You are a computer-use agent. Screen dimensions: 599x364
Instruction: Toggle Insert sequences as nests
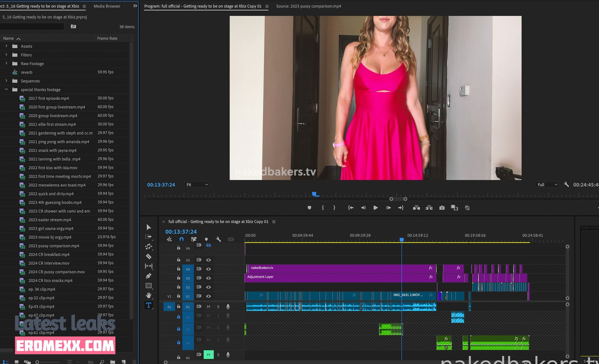coord(169,239)
